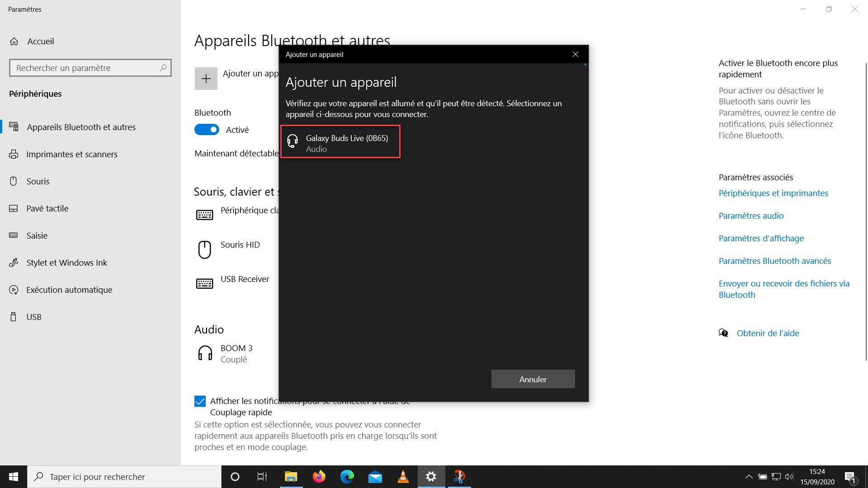
Task: Turn off the Bluetooth toggle
Action: (x=207, y=130)
